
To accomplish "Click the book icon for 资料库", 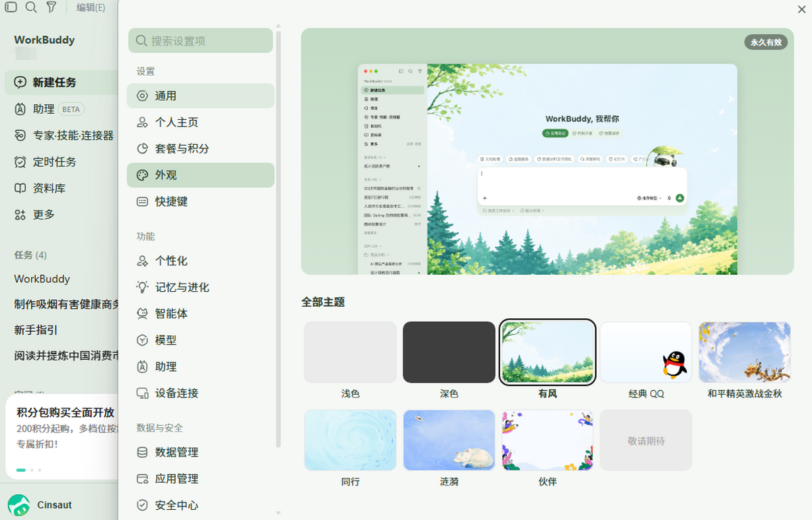I will [x=20, y=188].
